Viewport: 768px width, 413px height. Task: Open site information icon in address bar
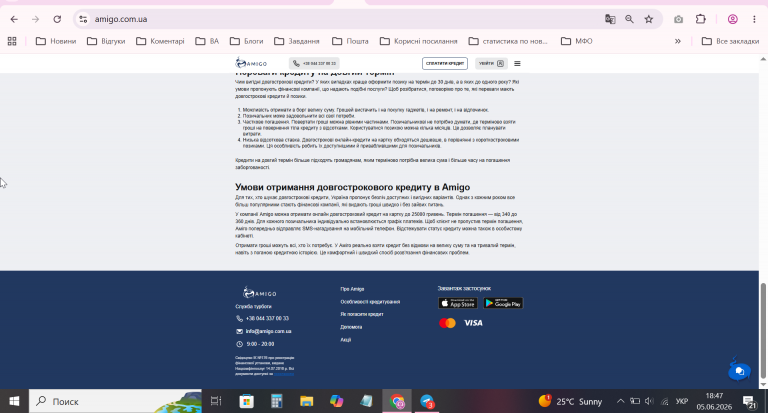coord(83,19)
